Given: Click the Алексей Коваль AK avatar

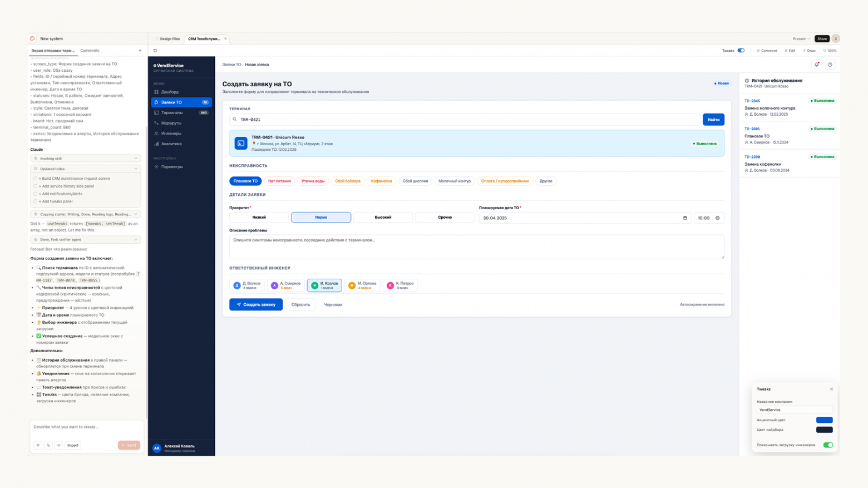Looking at the screenshot, I should (157, 448).
